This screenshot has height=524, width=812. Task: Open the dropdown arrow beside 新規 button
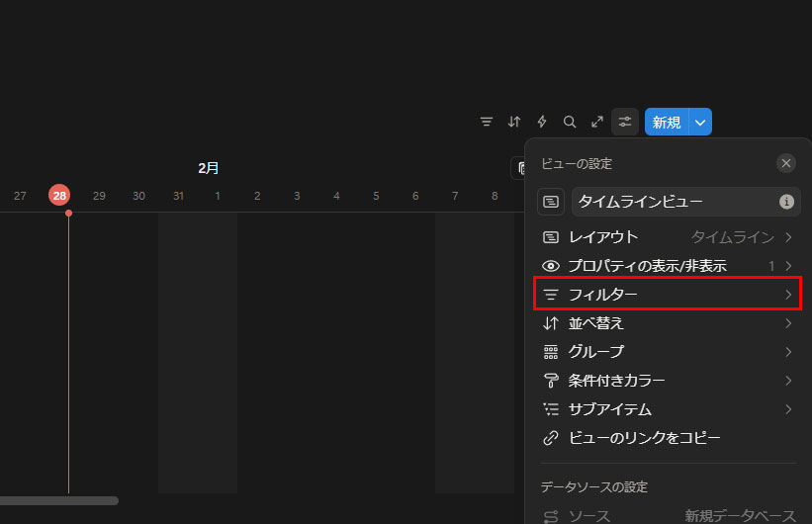coord(700,123)
